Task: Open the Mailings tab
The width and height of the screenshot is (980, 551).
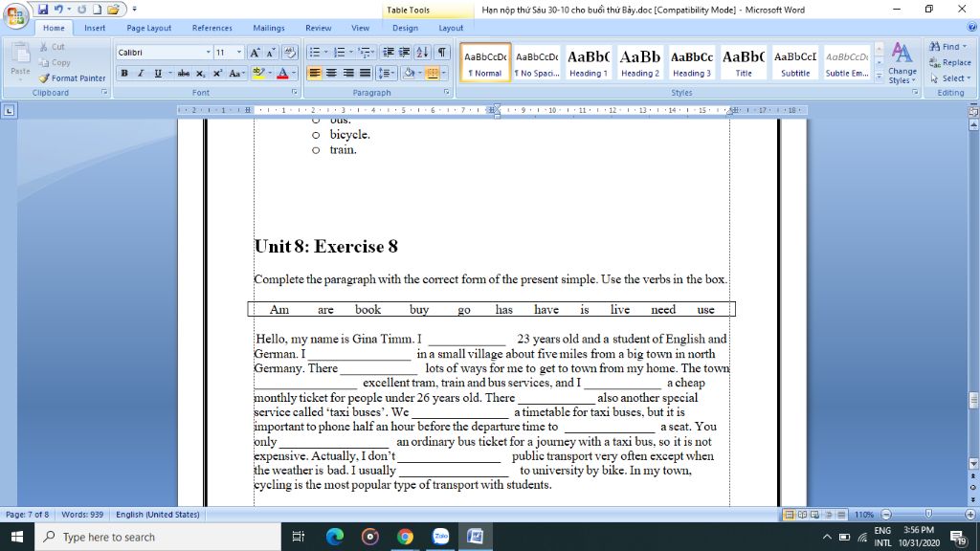Action: (269, 28)
